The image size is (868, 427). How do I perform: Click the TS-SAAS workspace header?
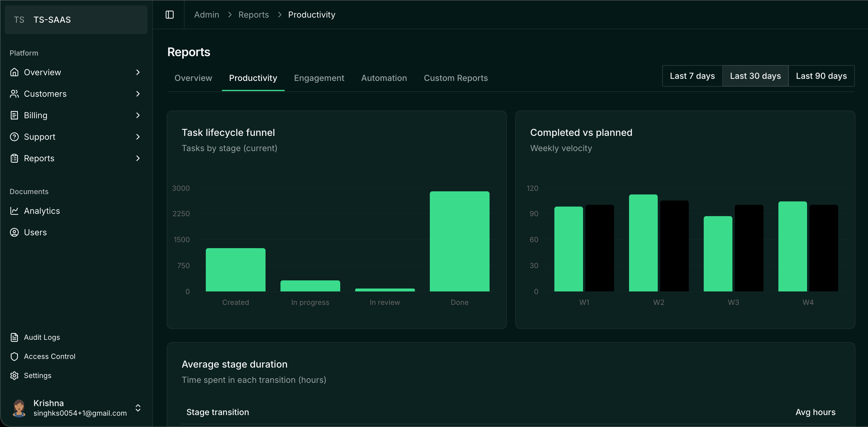click(76, 19)
